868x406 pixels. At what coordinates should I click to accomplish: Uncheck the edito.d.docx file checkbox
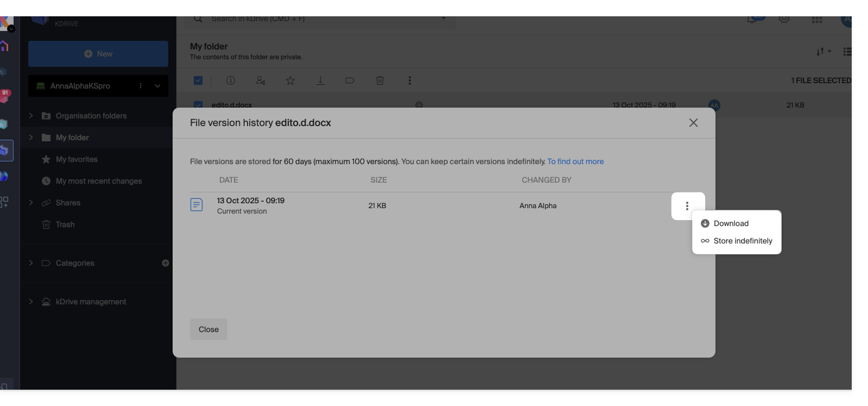pos(198,104)
